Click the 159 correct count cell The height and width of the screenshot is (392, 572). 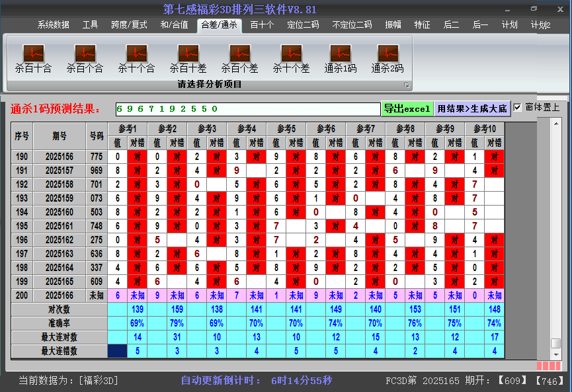[x=177, y=309]
